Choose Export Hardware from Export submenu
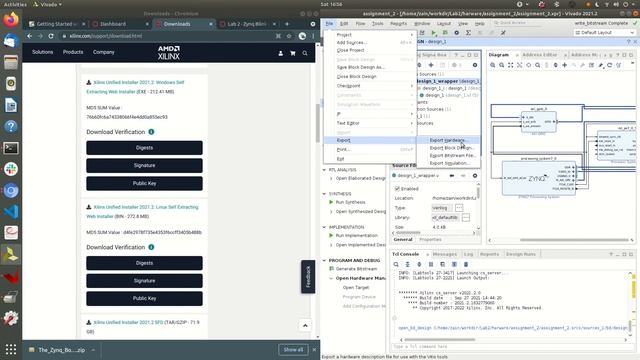Screen dimensions: 640x360 [448, 140]
